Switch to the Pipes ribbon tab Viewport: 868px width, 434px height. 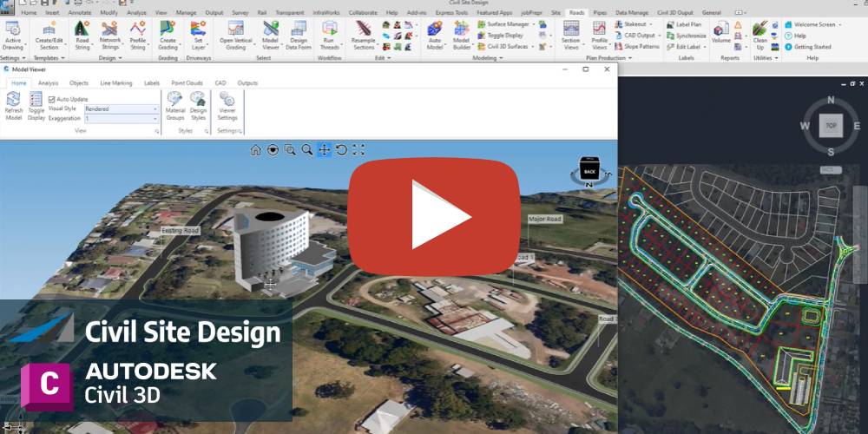point(600,12)
